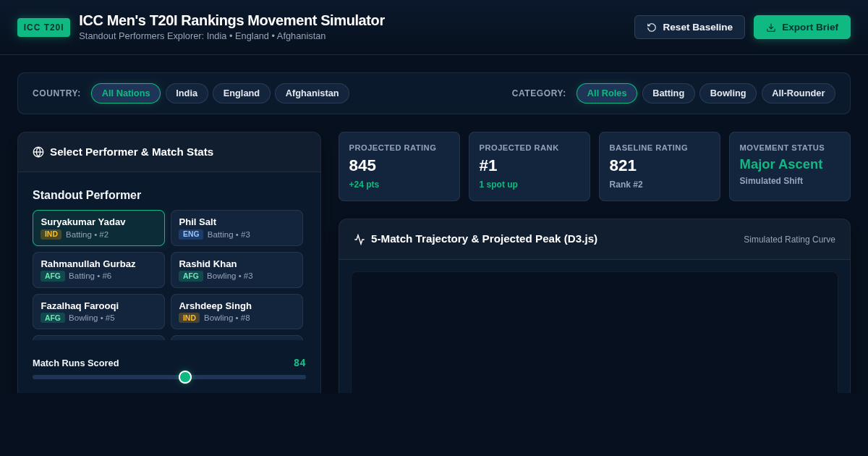Image resolution: width=868 pixels, height=456 pixels.
Task: Export the brief
Action: (x=802, y=28)
